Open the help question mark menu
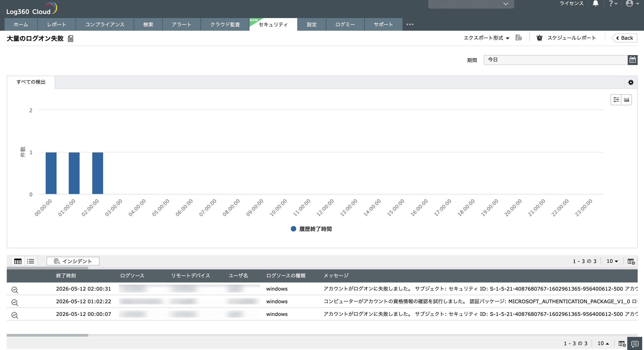The image size is (644, 350). point(613,3)
